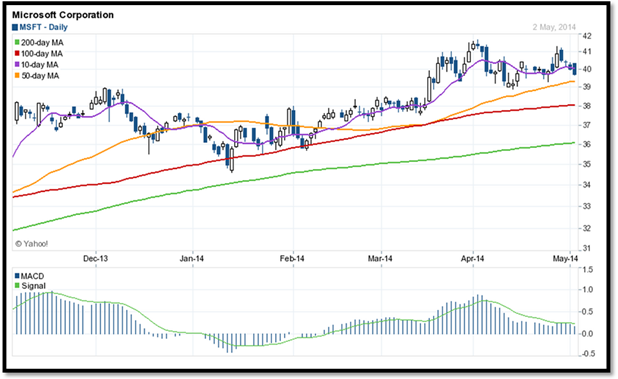Click the purple 10-day MA legend swatch
Viewport: 618px width, 379px height.
(17, 64)
